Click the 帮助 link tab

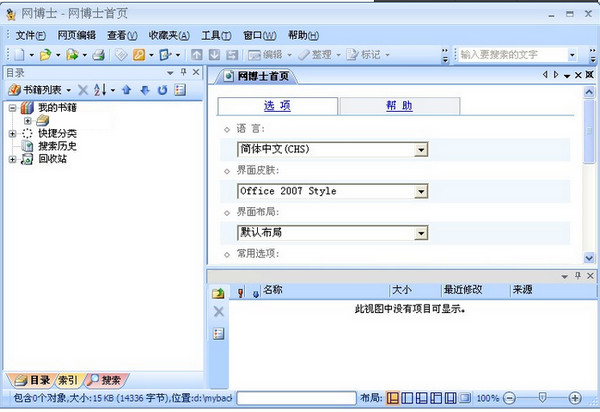click(399, 106)
